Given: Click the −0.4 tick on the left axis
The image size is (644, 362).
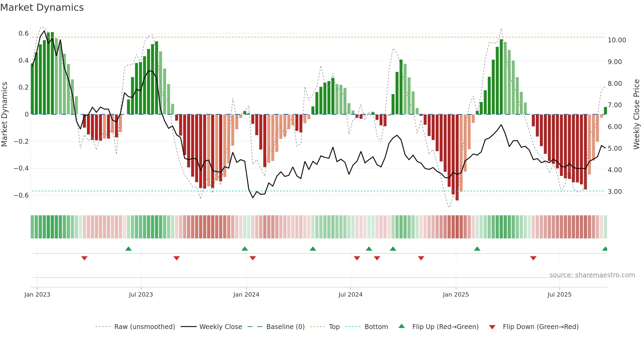Looking at the screenshot, I should 21,168.
